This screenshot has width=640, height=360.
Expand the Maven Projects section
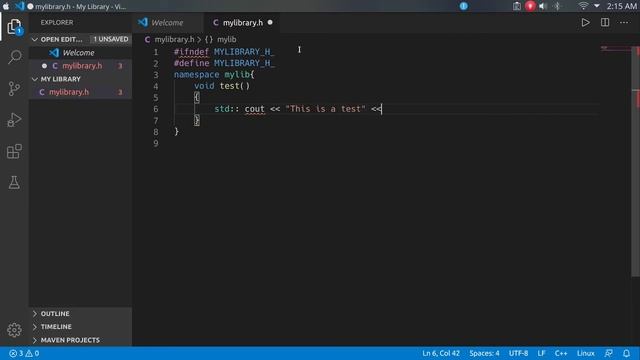coord(80,340)
